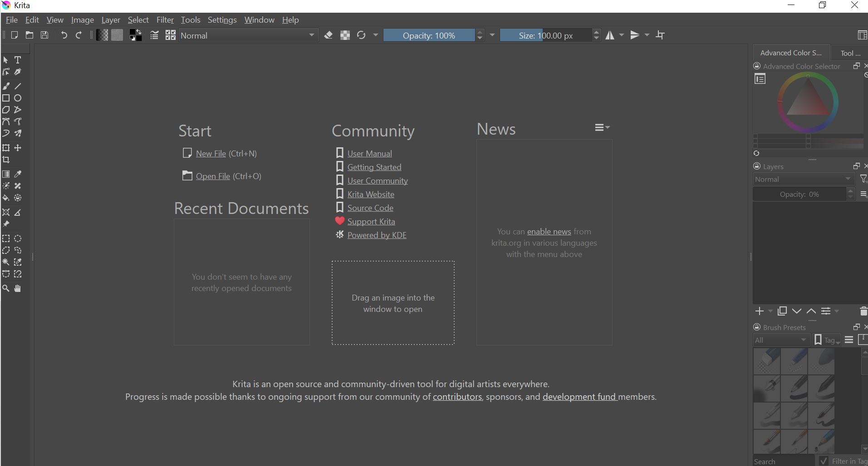
Task: Choose the Zoom magnifier tool
Action: (6, 288)
